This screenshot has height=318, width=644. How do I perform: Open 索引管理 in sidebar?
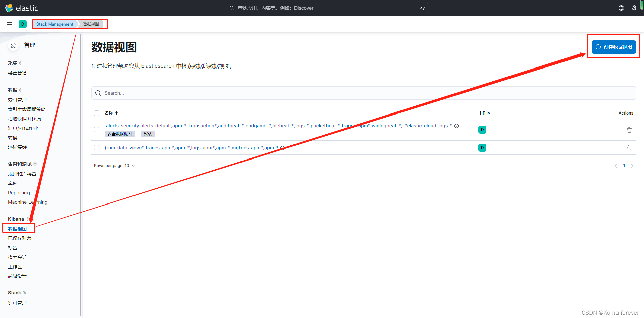[x=17, y=100]
